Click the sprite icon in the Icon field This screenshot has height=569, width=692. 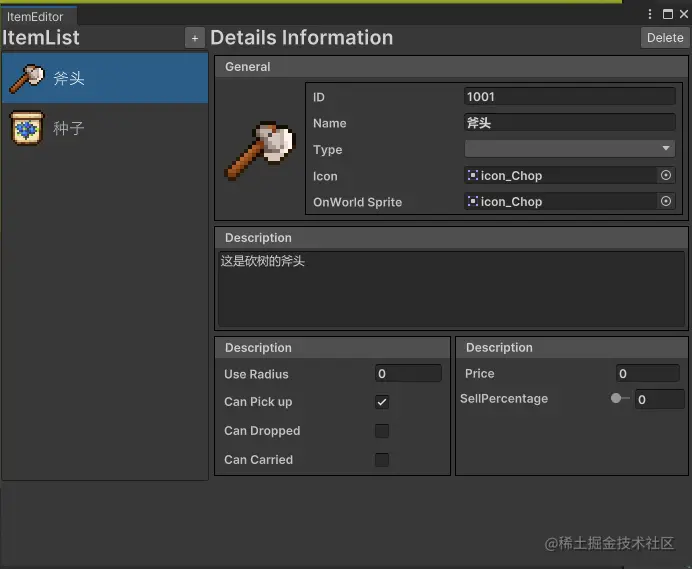(473, 175)
